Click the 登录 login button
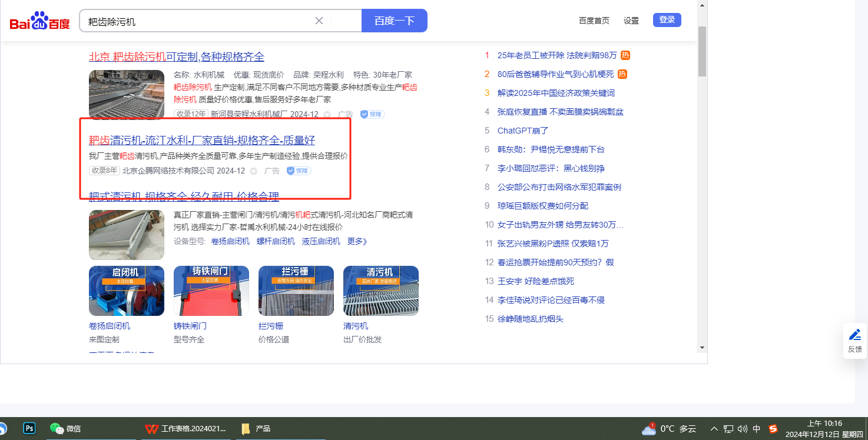The width and height of the screenshot is (868, 440). [x=667, y=20]
